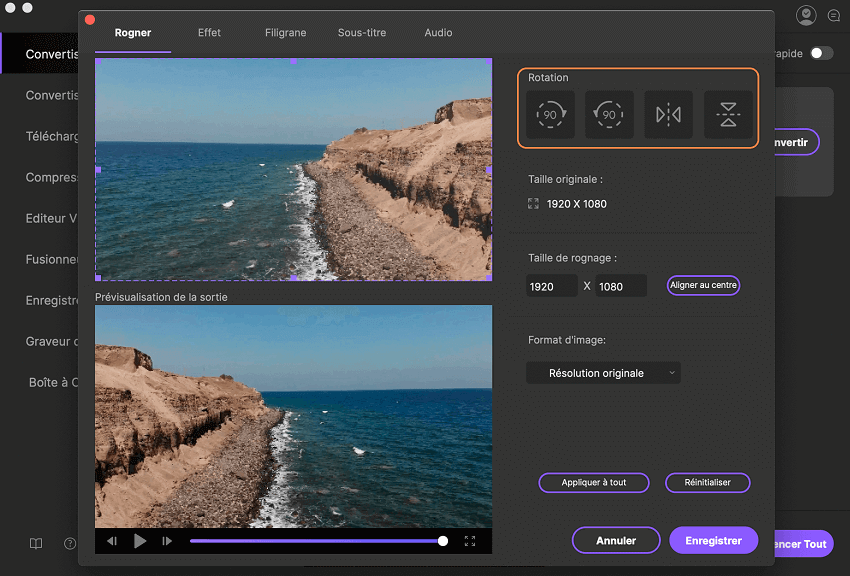Rotate video 90 degrees counterclockwise
The height and width of the screenshot is (576, 850).
point(609,115)
